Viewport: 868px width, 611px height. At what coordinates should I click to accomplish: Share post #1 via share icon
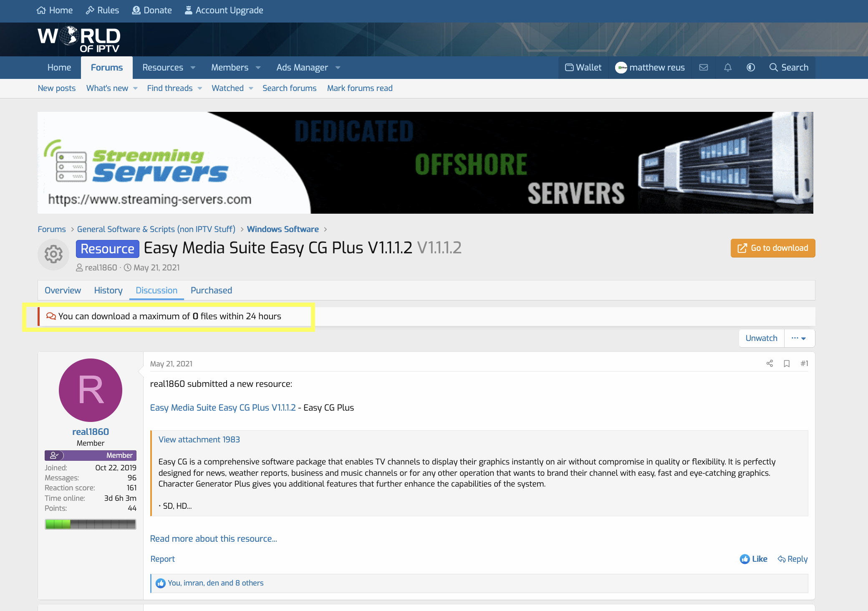(770, 364)
